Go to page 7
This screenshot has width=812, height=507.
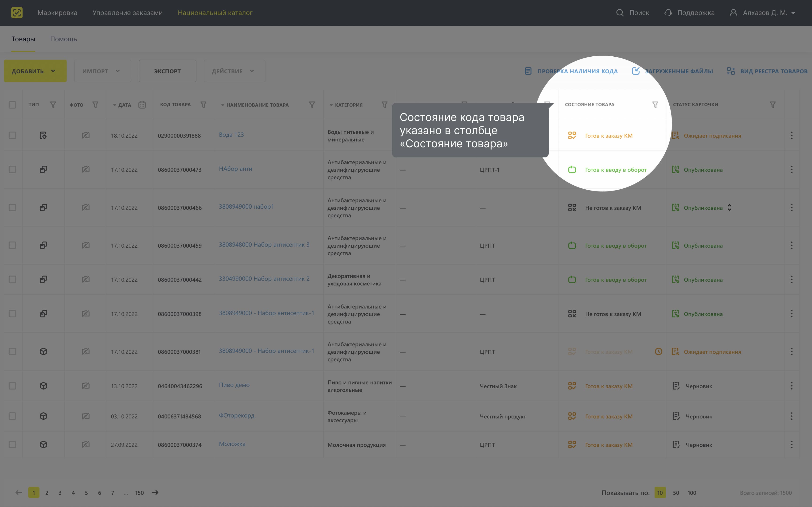(x=113, y=493)
